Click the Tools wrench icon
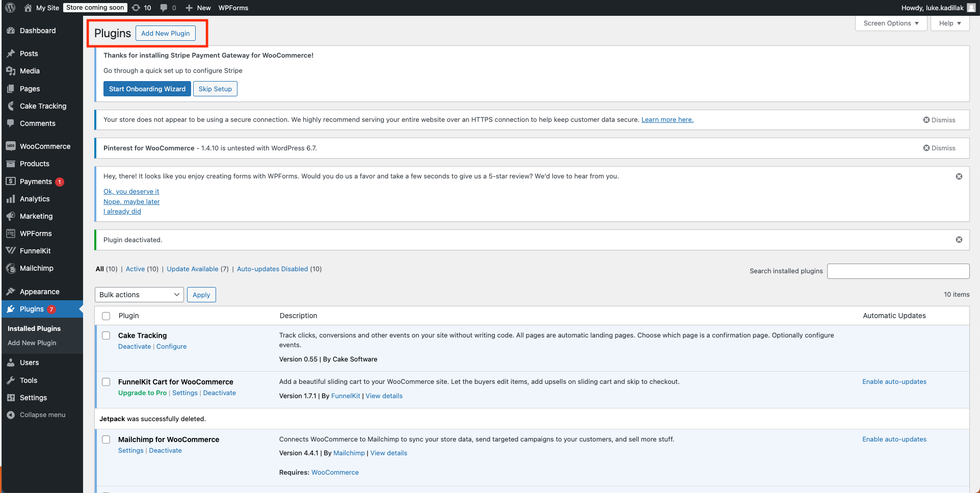The width and height of the screenshot is (980, 493). (11, 380)
